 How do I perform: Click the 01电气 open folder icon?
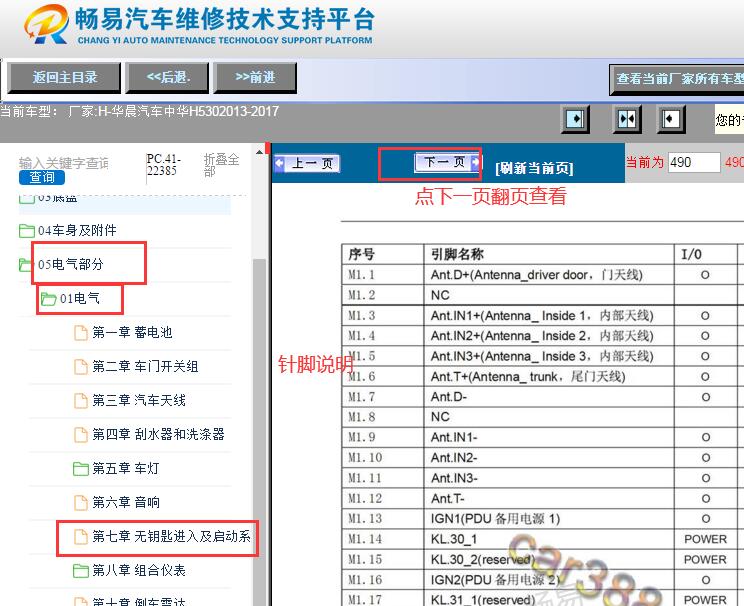48,299
